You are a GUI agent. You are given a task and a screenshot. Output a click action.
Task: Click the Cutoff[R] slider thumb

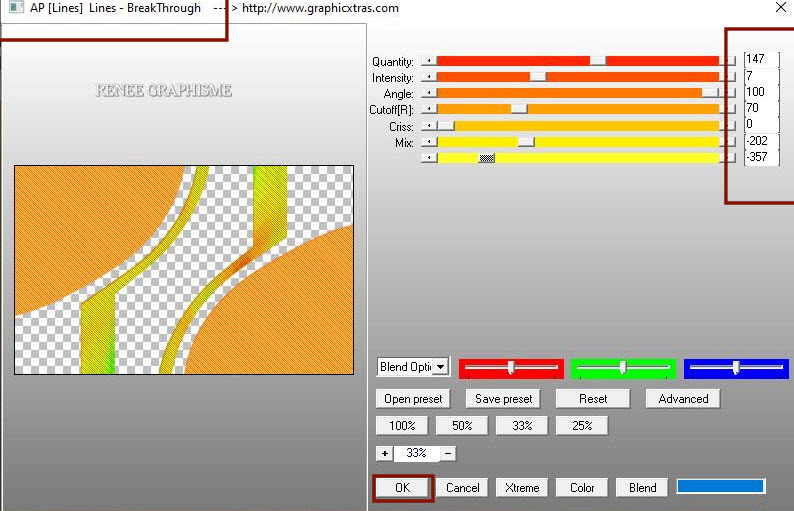[519, 109]
